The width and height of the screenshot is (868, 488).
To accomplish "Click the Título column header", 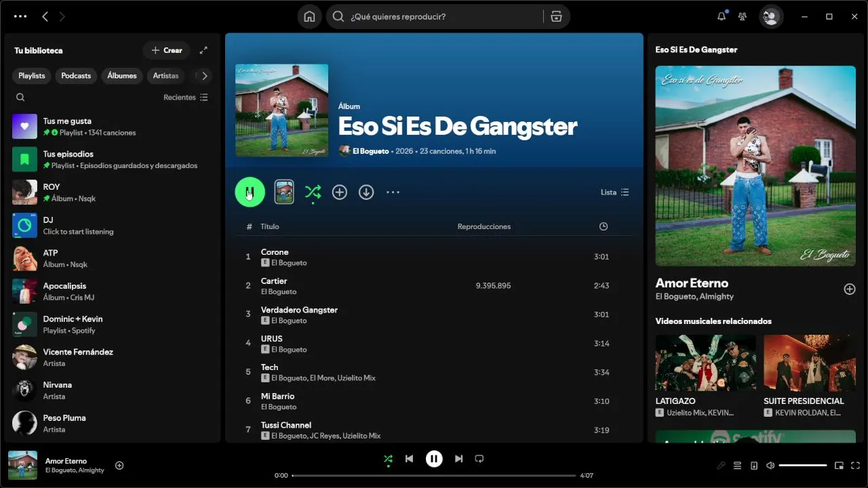I will pyautogui.click(x=270, y=226).
